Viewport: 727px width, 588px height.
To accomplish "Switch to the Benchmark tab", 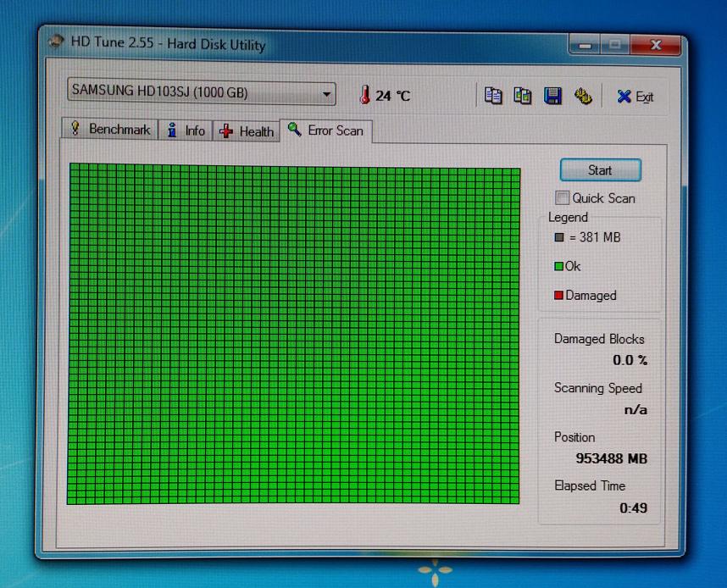I will tap(110, 129).
